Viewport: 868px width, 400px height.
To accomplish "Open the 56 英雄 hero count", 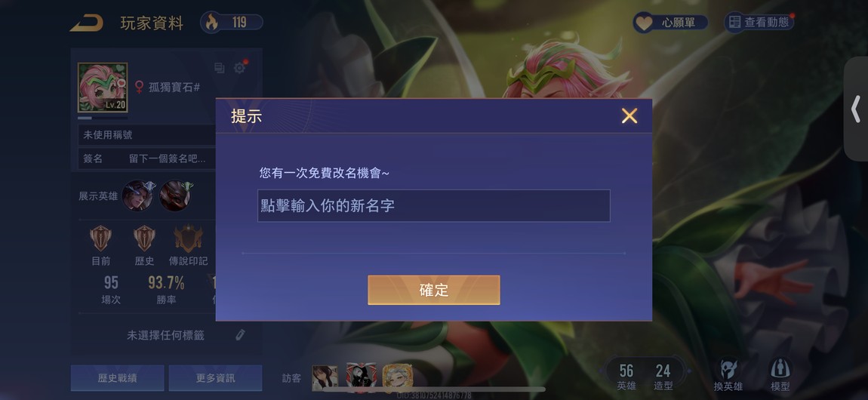I will [626, 376].
